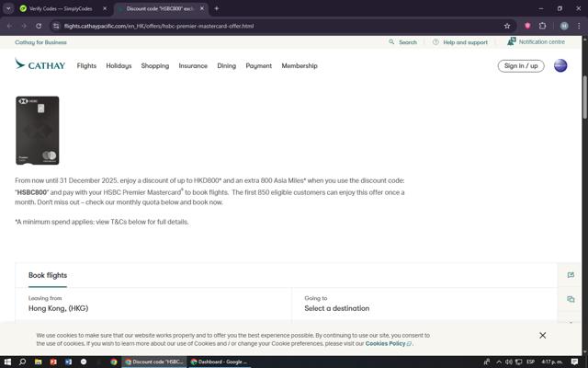Close the Verify Codes tab
588x368 pixels.
coord(105,8)
